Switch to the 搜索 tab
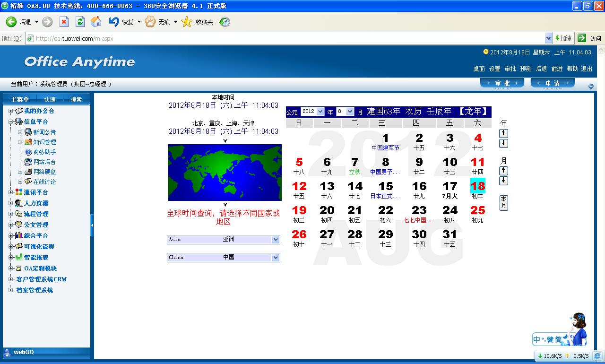This screenshot has width=605, height=364. [x=76, y=100]
